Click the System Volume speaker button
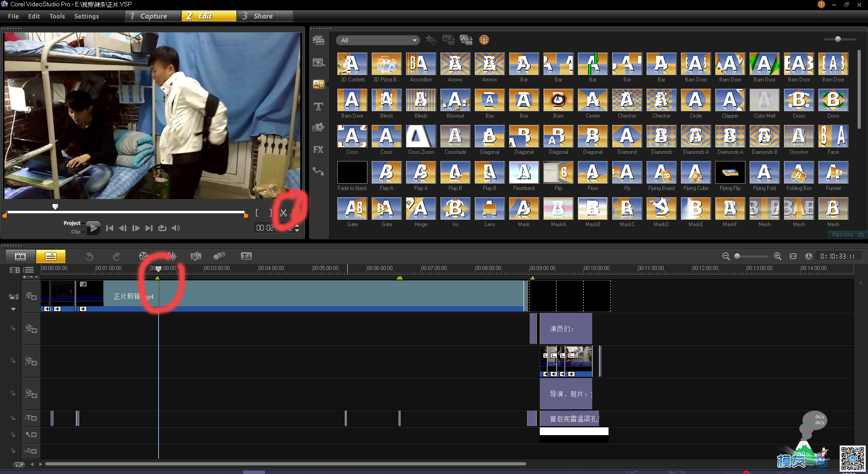868x474 pixels. tap(176, 228)
